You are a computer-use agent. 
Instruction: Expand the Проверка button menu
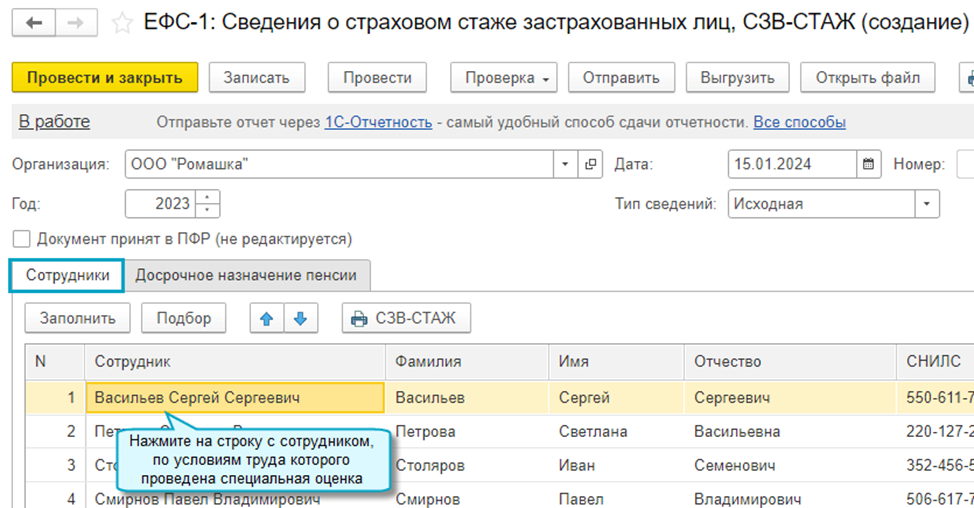pyautogui.click(x=504, y=78)
